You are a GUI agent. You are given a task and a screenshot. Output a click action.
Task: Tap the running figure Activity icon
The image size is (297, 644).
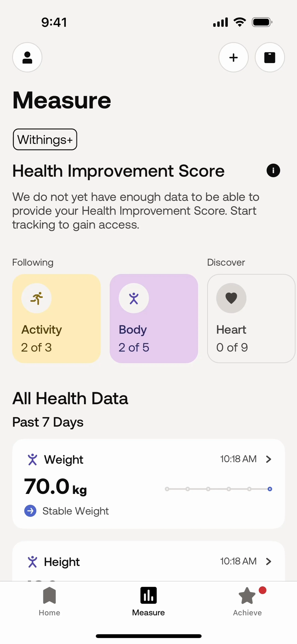coord(37,298)
